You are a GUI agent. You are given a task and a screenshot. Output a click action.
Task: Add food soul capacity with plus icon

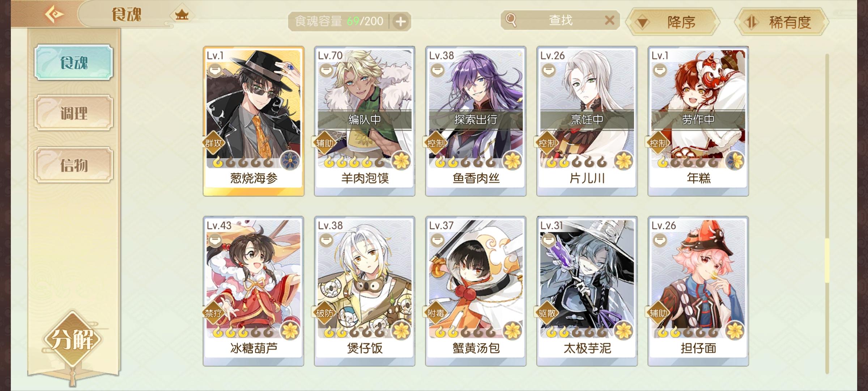(x=400, y=22)
